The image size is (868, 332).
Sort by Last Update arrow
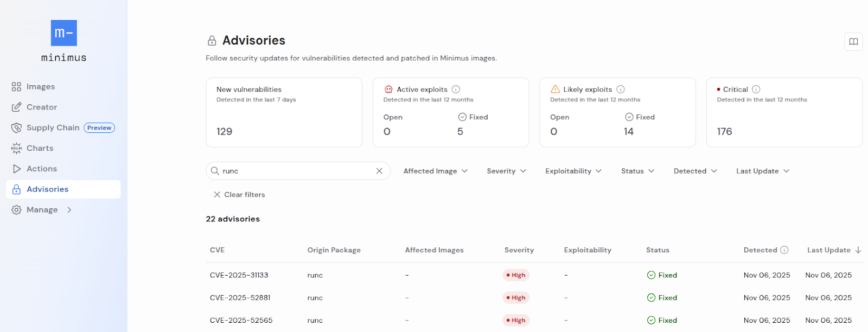tap(858, 250)
